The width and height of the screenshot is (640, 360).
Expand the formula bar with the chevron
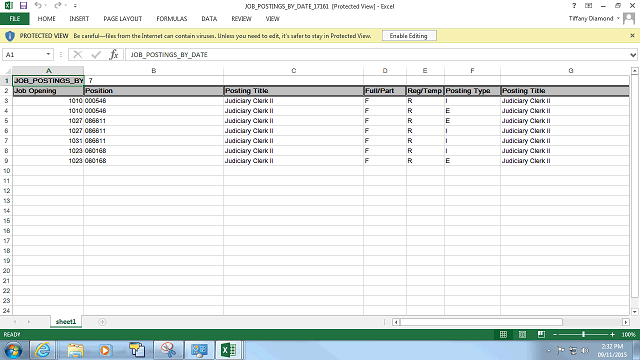coord(633,55)
